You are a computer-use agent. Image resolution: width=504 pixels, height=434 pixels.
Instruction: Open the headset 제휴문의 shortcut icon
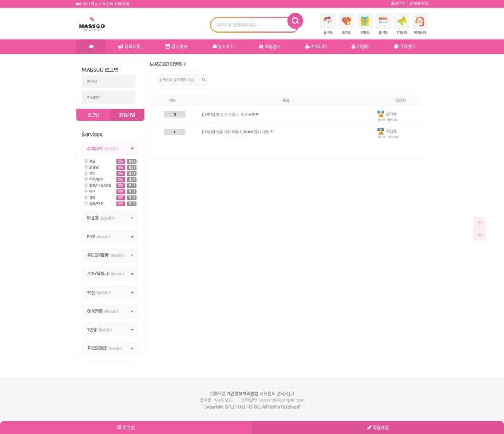420,21
